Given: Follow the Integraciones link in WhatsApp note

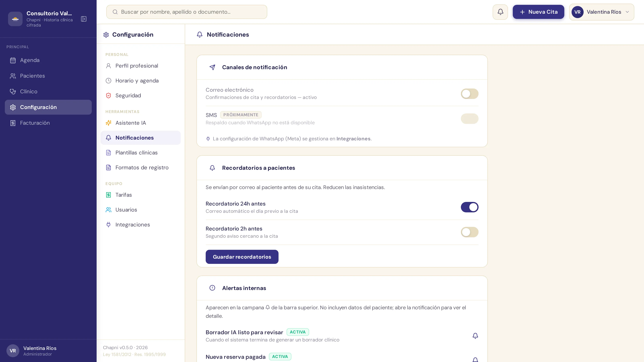Looking at the screenshot, I should [353, 139].
